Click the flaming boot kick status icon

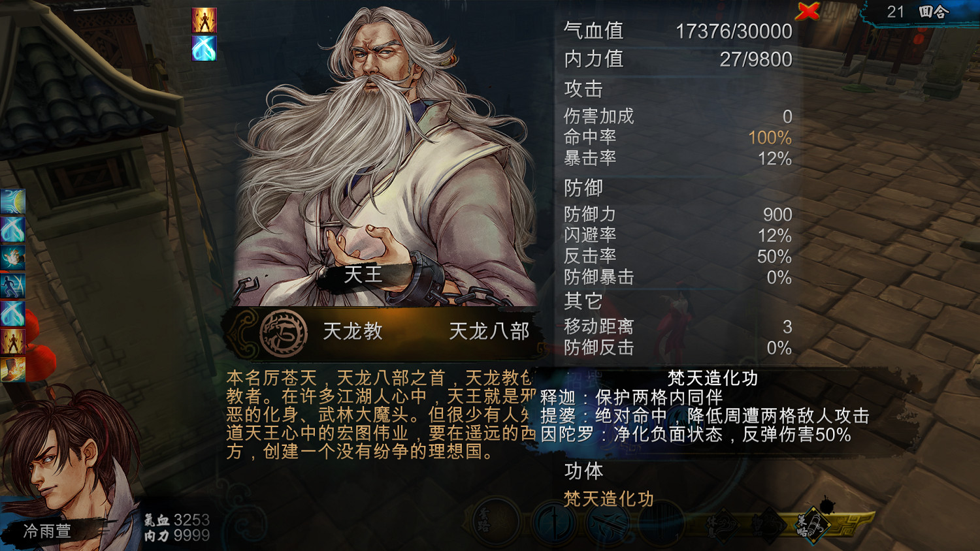click(x=12, y=370)
